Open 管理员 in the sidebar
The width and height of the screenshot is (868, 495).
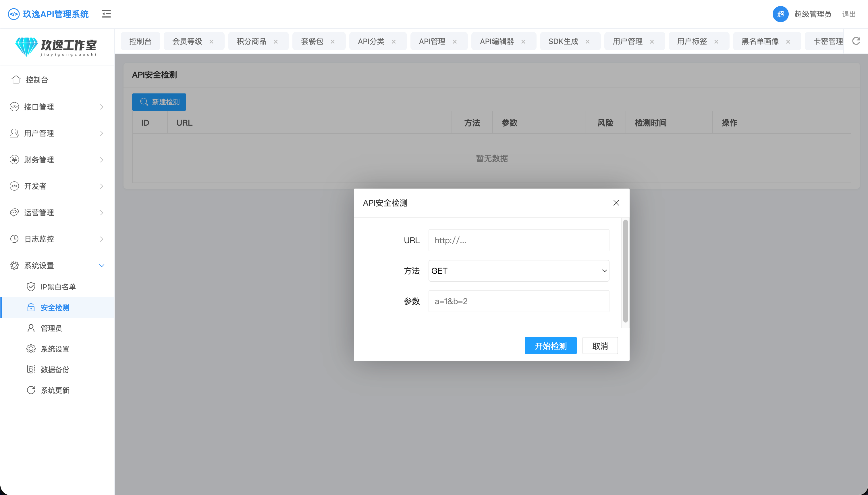pos(58,328)
